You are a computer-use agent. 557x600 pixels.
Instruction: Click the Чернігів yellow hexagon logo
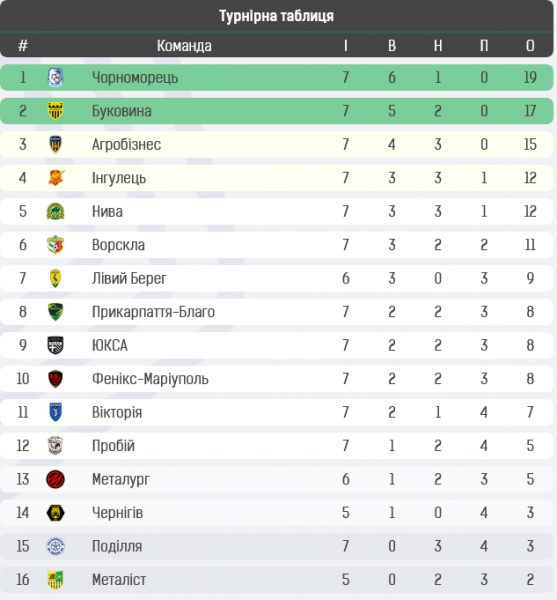point(55,513)
